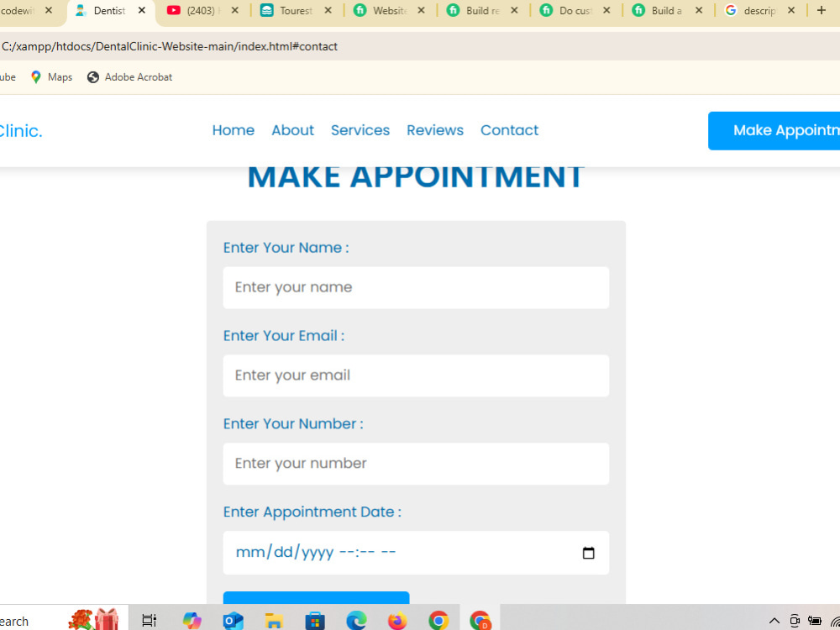Close the codewit tab
Image resolution: width=840 pixels, height=630 pixels.
pyautogui.click(x=49, y=10)
